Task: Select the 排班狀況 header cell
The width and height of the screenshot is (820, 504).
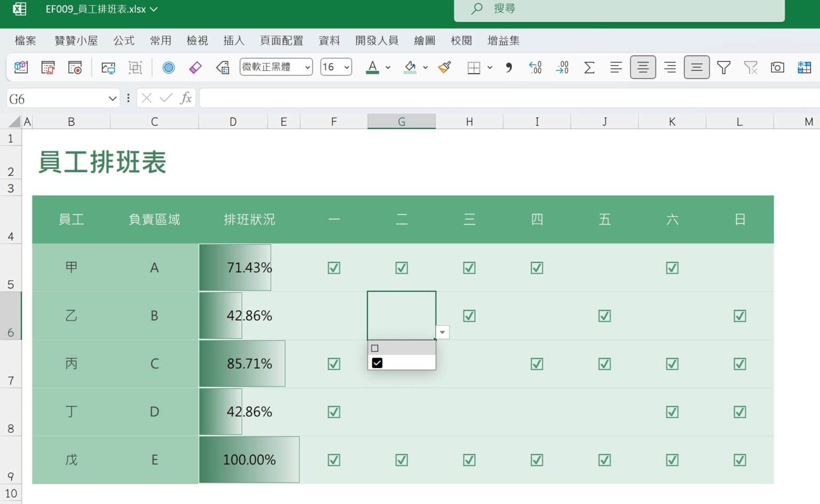Action: tap(249, 220)
